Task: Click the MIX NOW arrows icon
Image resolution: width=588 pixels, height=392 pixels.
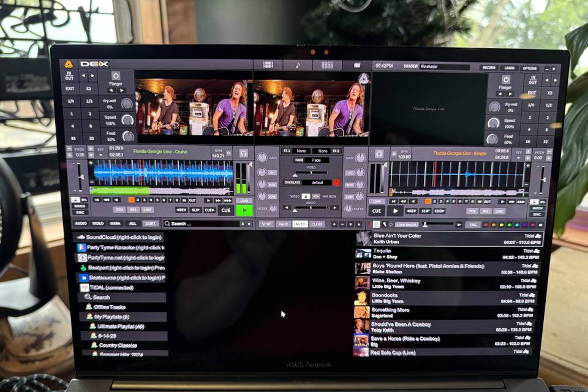Action: (317, 196)
